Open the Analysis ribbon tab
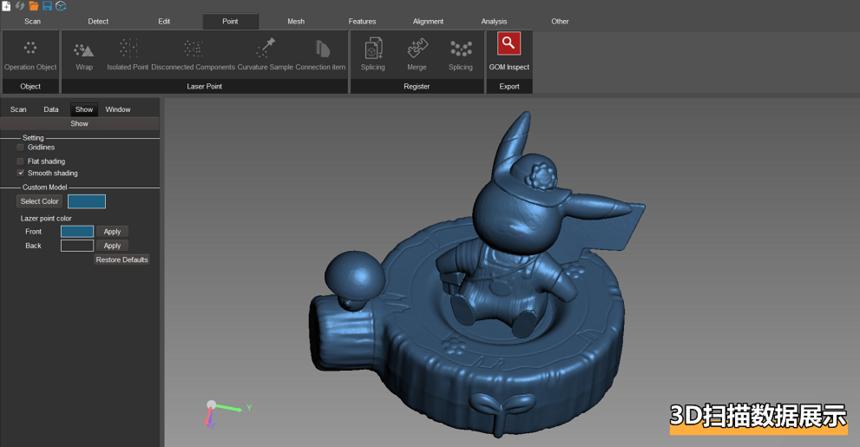This screenshot has height=447, width=860. click(494, 21)
